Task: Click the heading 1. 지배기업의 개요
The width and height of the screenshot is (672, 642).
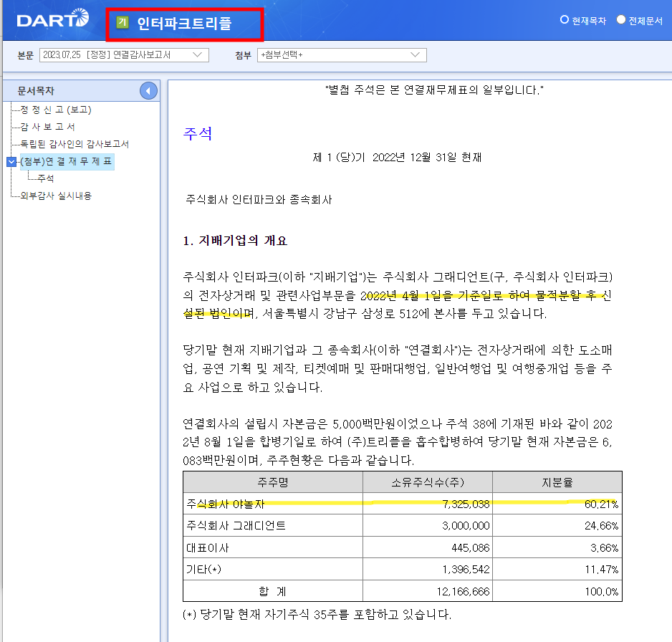Action: pos(235,241)
